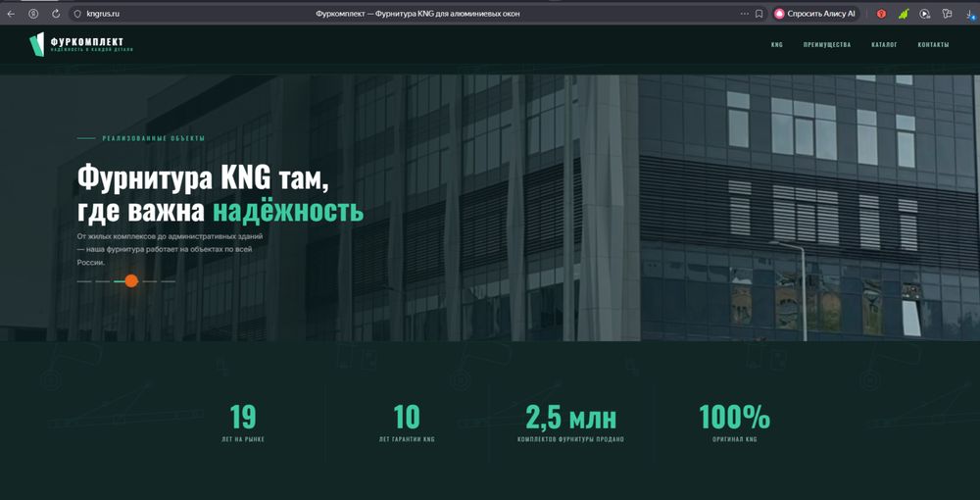Open the green bars extension icon
Image resolution: width=980 pixels, height=500 pixels.
pos(904,14)
